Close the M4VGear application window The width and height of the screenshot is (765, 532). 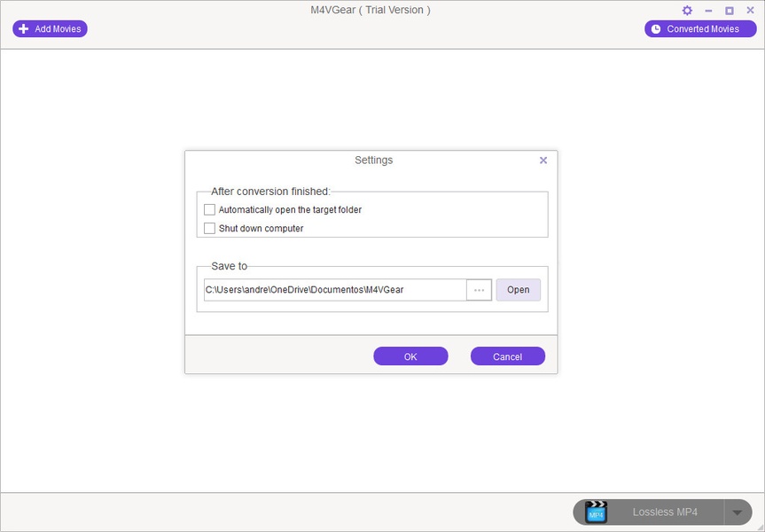tap(750, 11)
